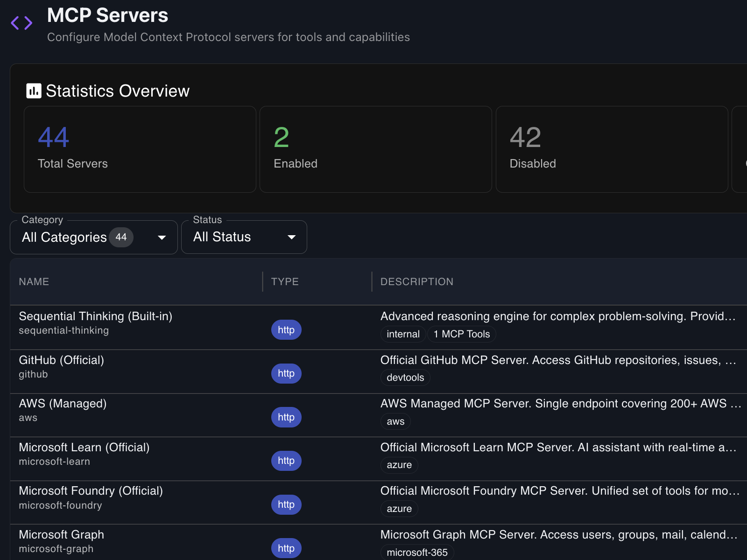Click the Enabled statistics card
This screenshot has width=747, height=560.
[x=376, y=149]
